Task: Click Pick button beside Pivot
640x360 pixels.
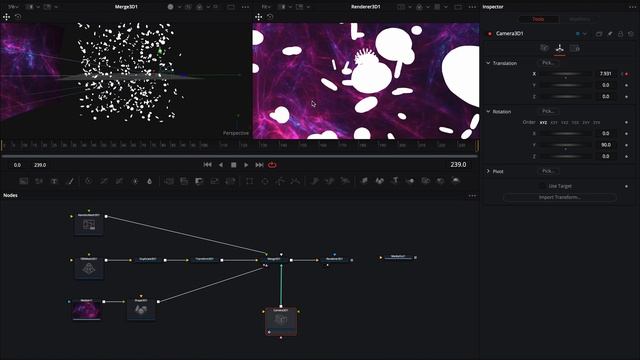Action: point(548,171)
